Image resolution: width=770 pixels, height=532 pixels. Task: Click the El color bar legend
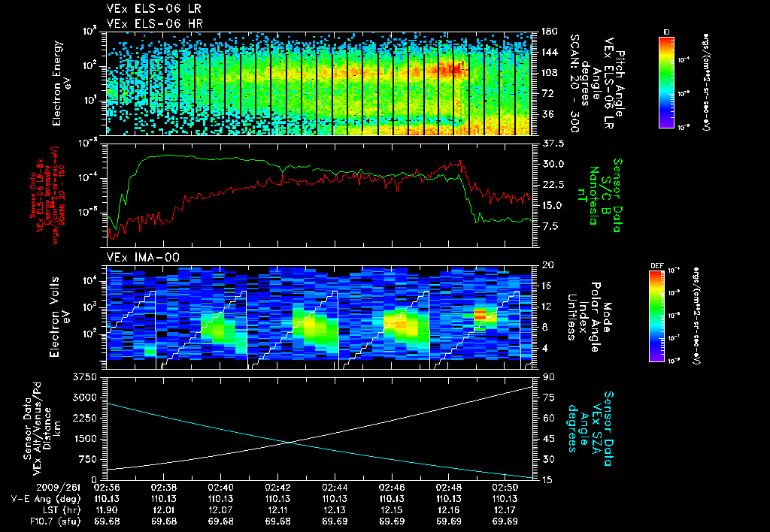(666, 82)
